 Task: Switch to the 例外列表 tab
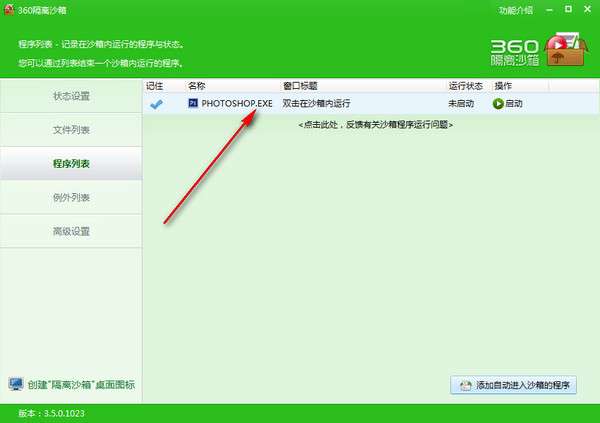pos(71,197)
